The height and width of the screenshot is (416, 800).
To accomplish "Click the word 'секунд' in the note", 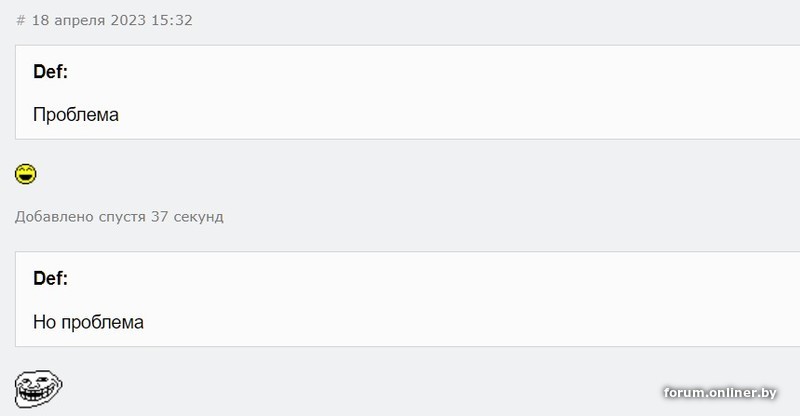I will 198,217.
